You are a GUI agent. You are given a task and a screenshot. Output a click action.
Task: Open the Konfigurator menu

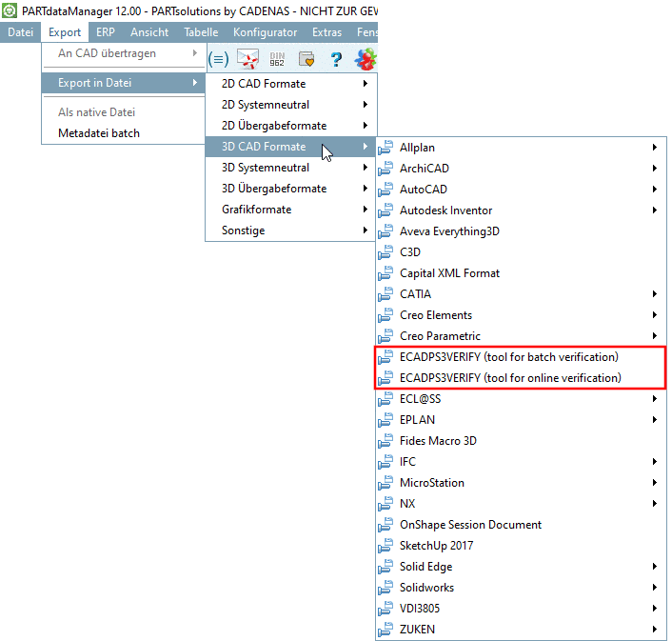(265, 32)
